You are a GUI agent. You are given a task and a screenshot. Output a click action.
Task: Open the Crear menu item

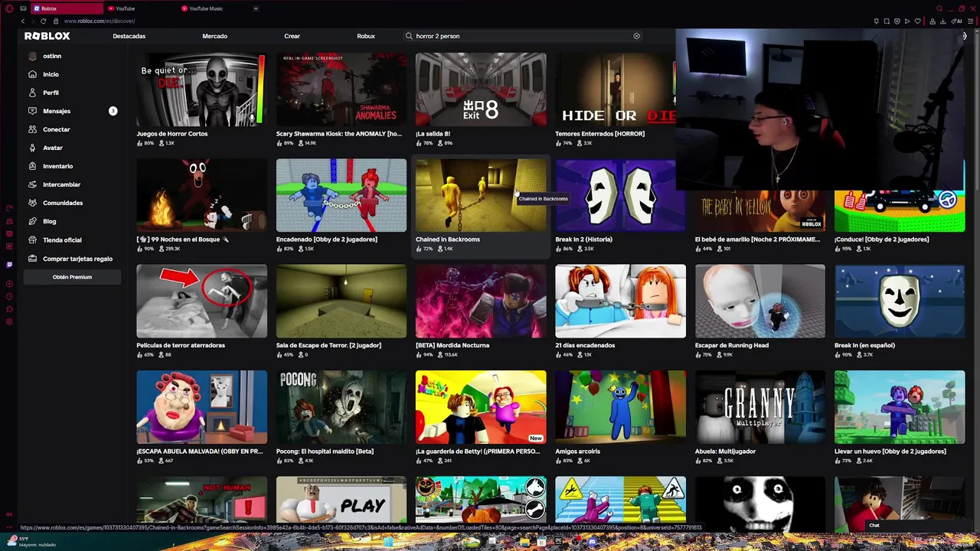click(x=292, y=36)
